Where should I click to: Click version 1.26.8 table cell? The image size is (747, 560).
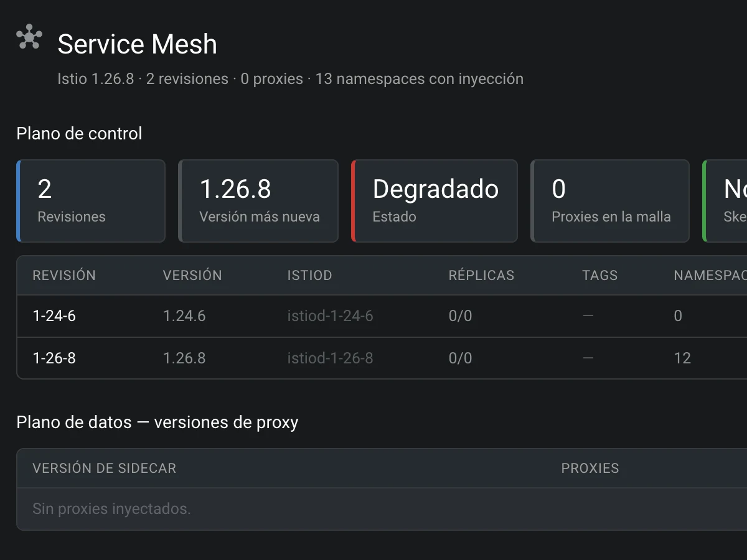coord(184,358)
